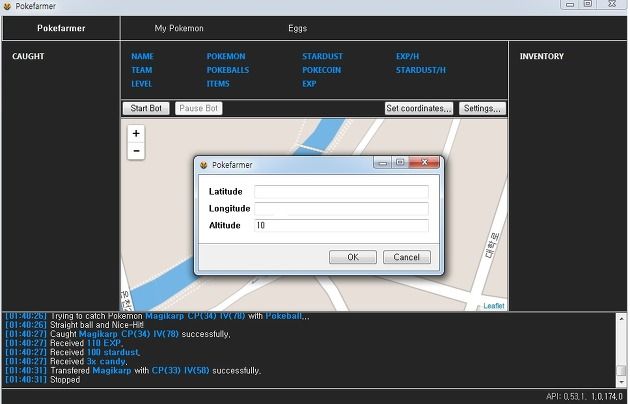Click the STARDUST/H stat label

coord(421,70)
